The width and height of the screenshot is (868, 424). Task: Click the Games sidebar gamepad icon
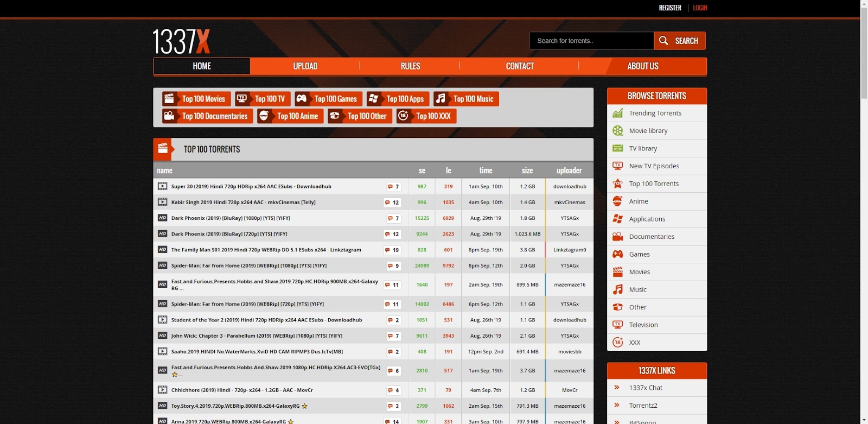pyautogui.click(x=617, y=254)
